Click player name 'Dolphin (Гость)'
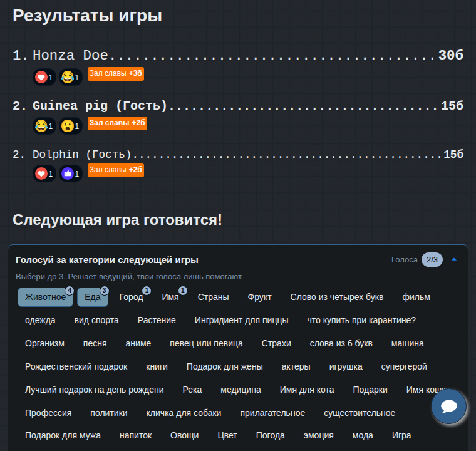 coord(82,154)
